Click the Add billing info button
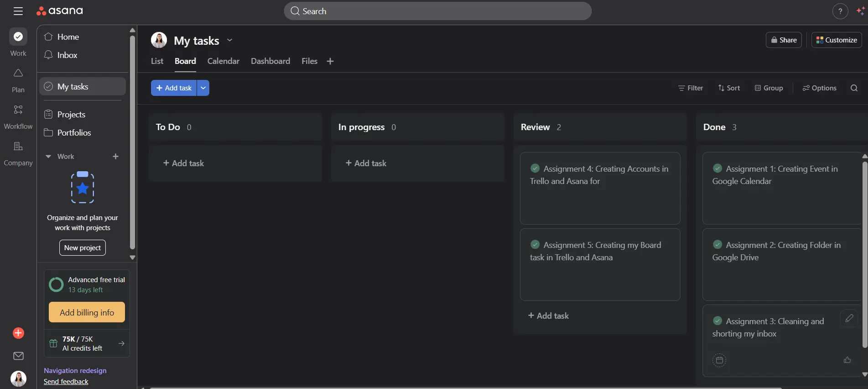 (x=87, y=312)
